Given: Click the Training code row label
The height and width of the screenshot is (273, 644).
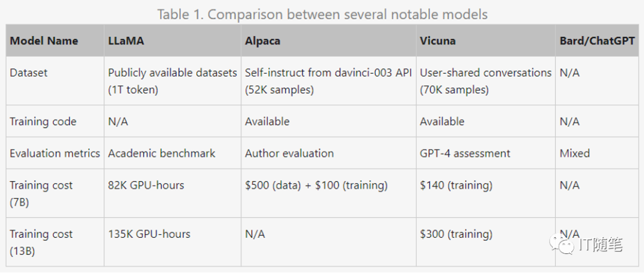Looking at the screenshot, I should click(x=43, y=121).
